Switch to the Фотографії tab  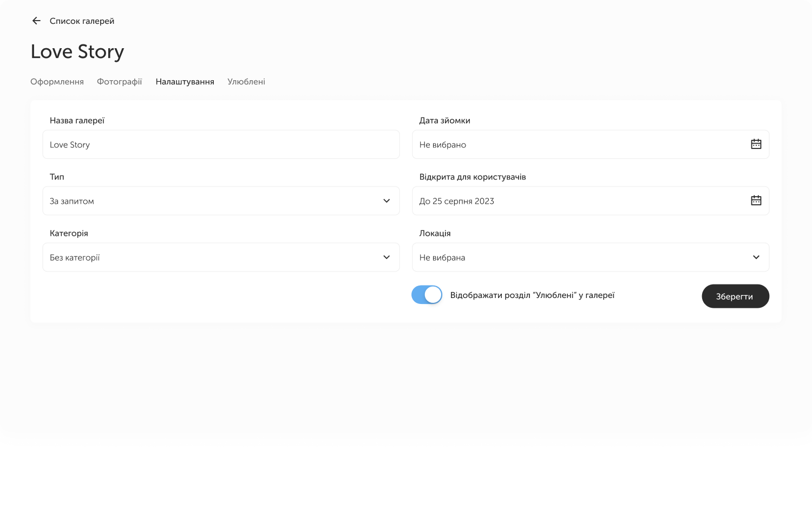119,82
